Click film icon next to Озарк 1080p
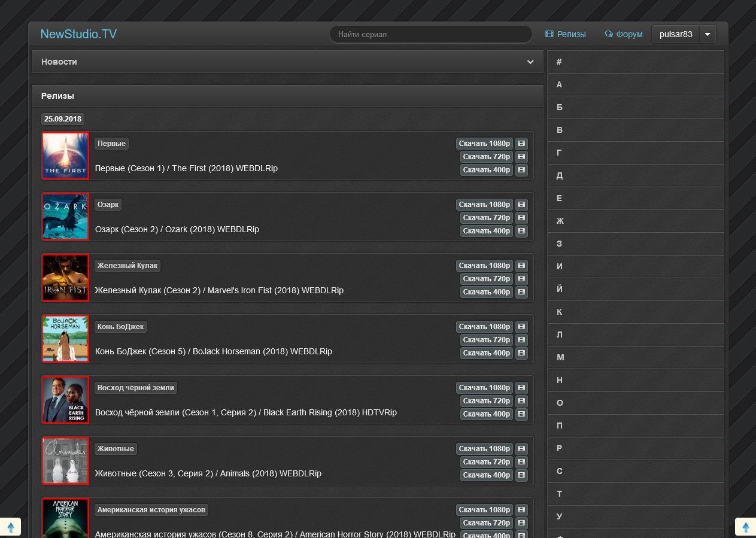 coord(521,205)
